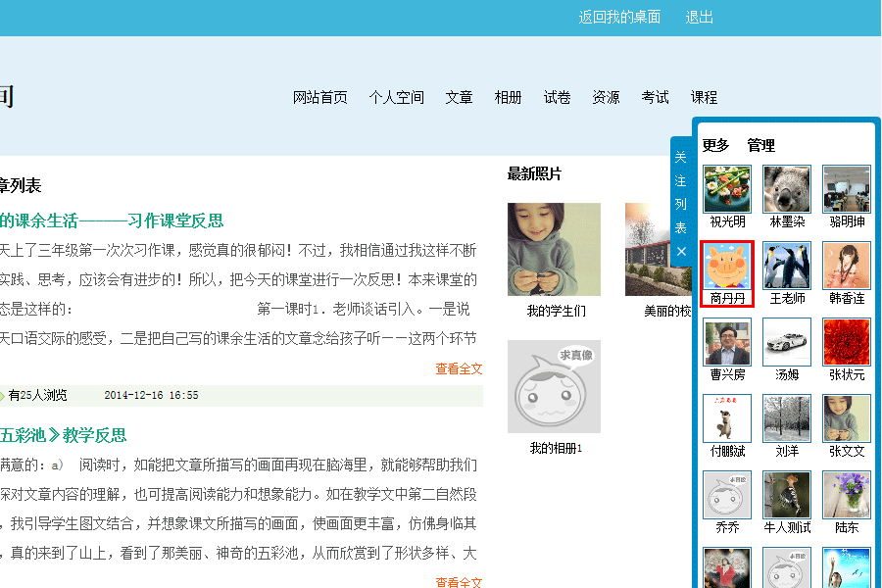This screenshot has height=588, width=882.
Task: Collapse the 关注列表 side tab
Action: pos(681,192)
